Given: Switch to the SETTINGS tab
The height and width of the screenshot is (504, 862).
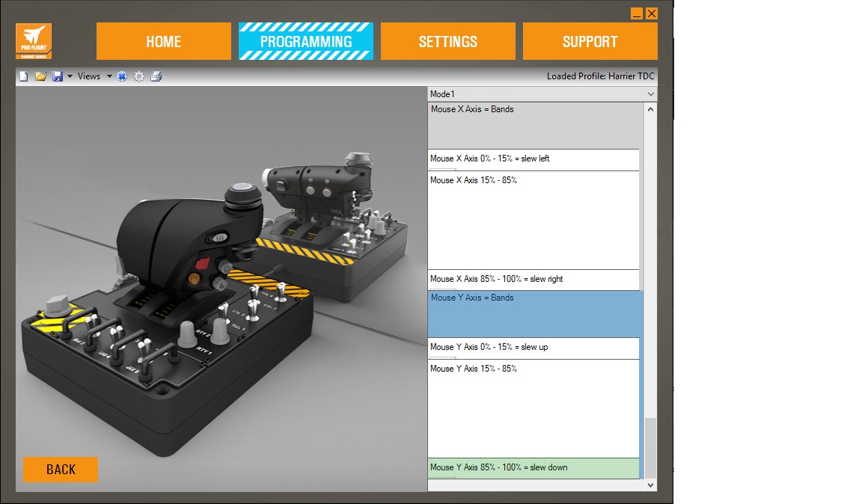Looking at the screenshot, I should point(447,41).
